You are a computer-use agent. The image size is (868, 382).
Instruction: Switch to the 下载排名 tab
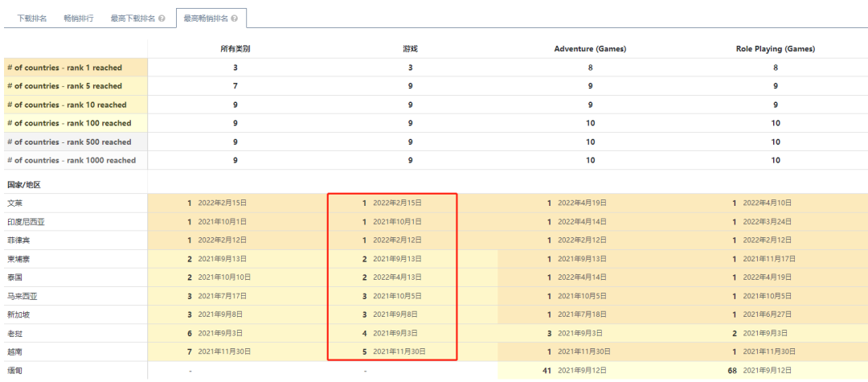31,18
